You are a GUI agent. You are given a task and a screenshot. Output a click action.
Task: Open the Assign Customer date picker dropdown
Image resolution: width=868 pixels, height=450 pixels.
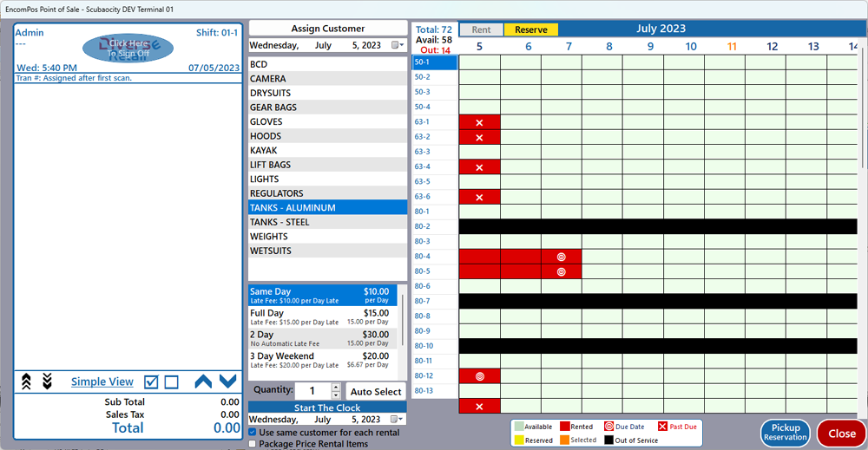pos(397,45)
